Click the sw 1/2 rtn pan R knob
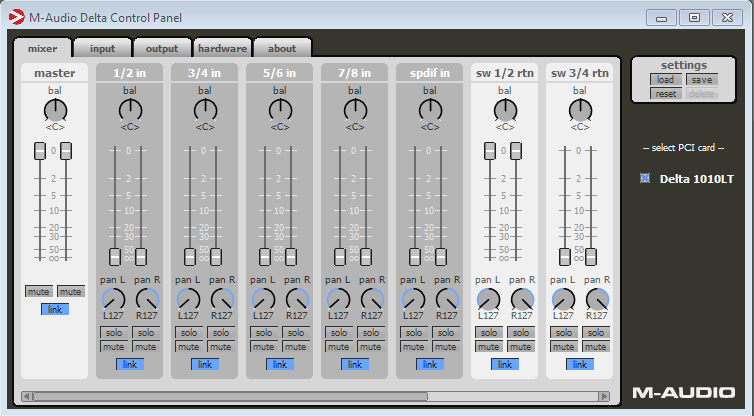The height and width of the screenshot is (416, 754). 522,299
